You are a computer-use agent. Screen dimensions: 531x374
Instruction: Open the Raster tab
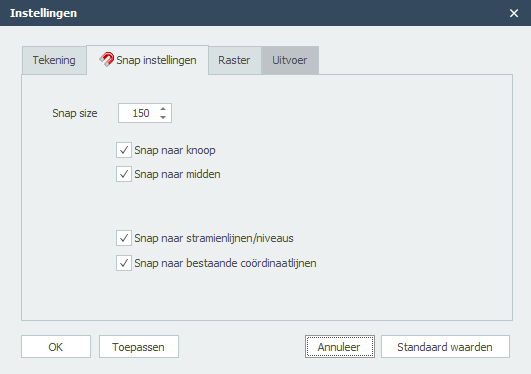coord(234,60)
